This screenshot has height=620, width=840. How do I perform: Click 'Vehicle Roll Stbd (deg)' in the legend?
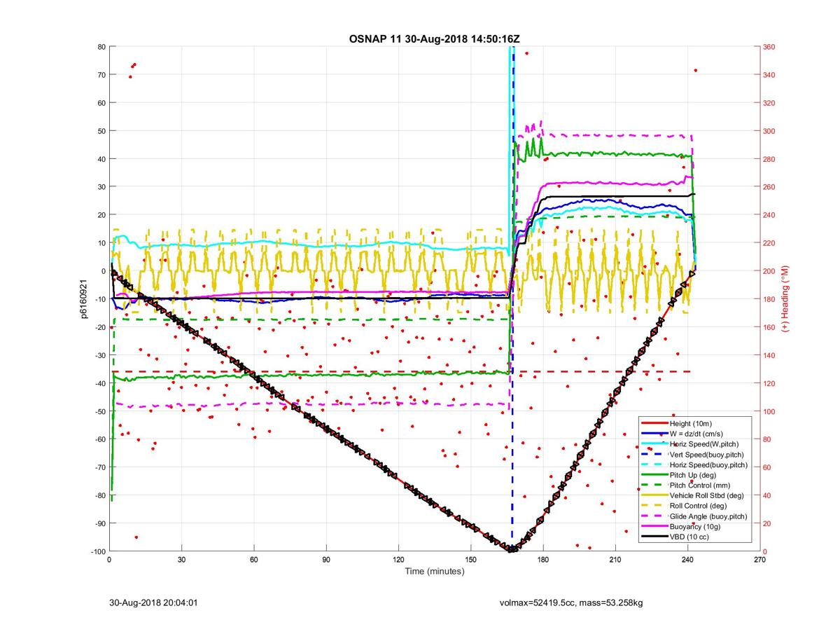pos(707,496)
